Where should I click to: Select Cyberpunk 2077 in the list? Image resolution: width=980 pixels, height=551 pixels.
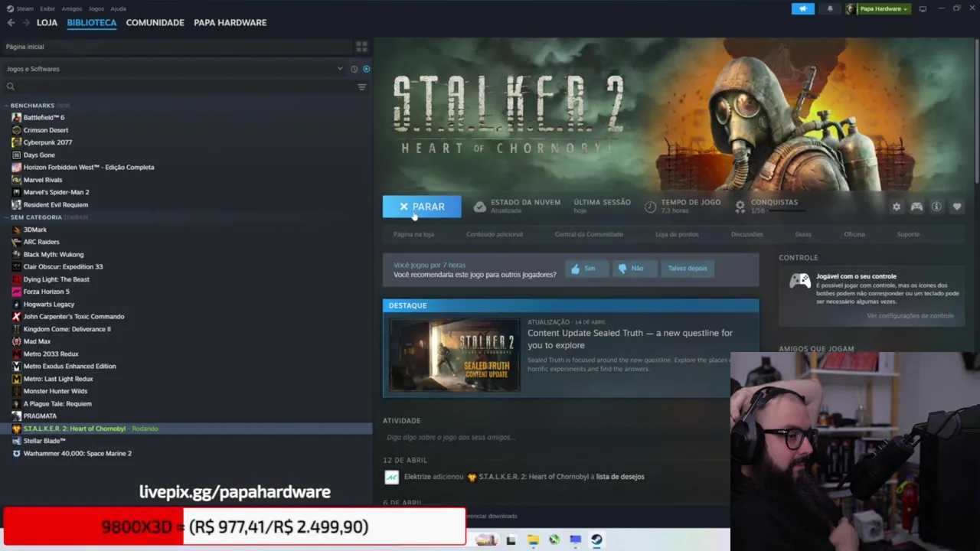coord(47,142)
